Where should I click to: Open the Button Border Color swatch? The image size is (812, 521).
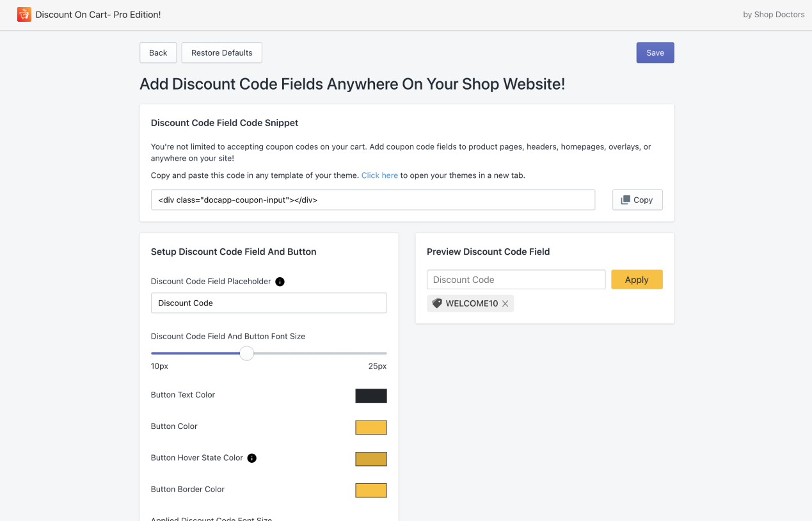pyautogui.click(x=371, y=490)
